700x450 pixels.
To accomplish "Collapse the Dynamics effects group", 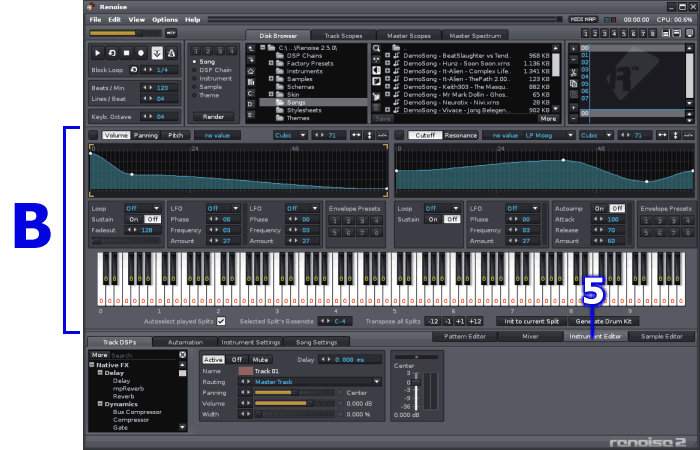I will click(x=100, y=404).
